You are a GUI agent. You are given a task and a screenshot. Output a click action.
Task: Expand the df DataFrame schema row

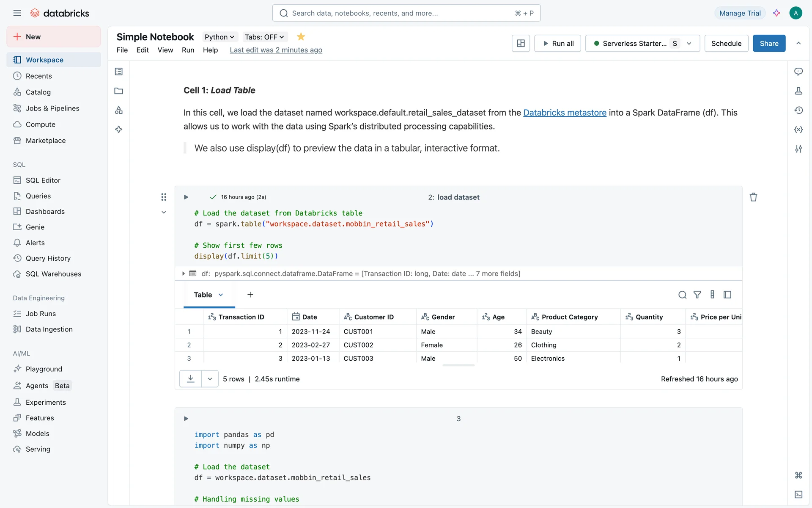coord(183,273)
